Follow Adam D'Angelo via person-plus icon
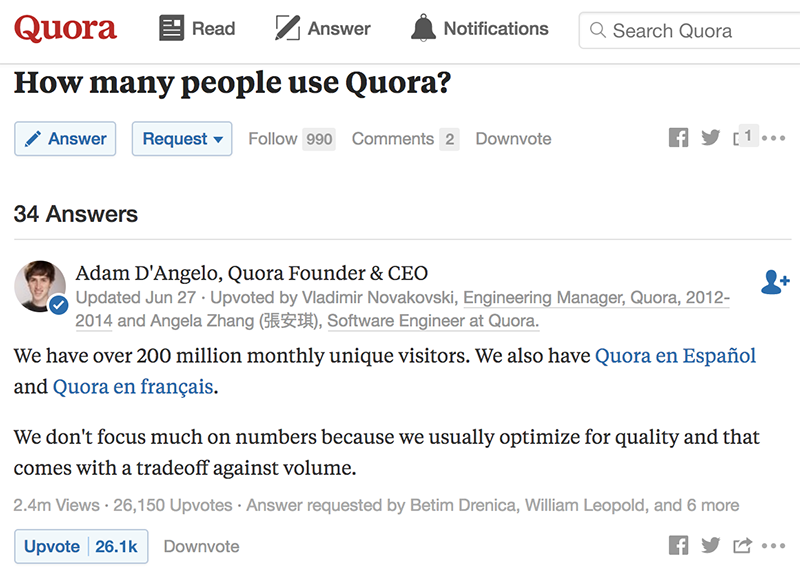The image size is (800, 569). [x=775, y=283]
